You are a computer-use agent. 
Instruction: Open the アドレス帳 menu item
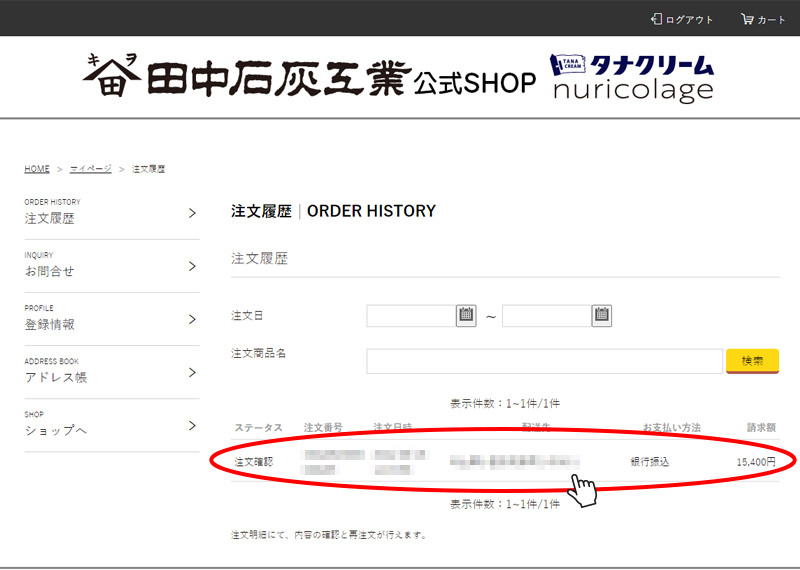(56, 377)
